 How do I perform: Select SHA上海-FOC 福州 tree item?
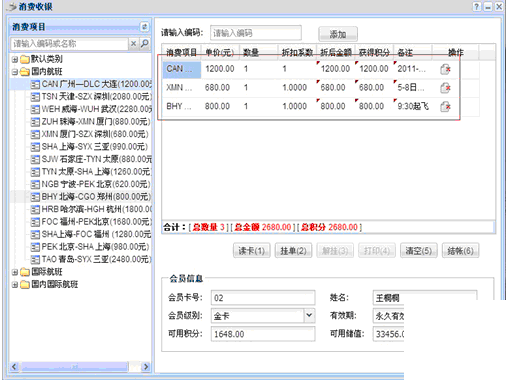click(x=97, y=234)
